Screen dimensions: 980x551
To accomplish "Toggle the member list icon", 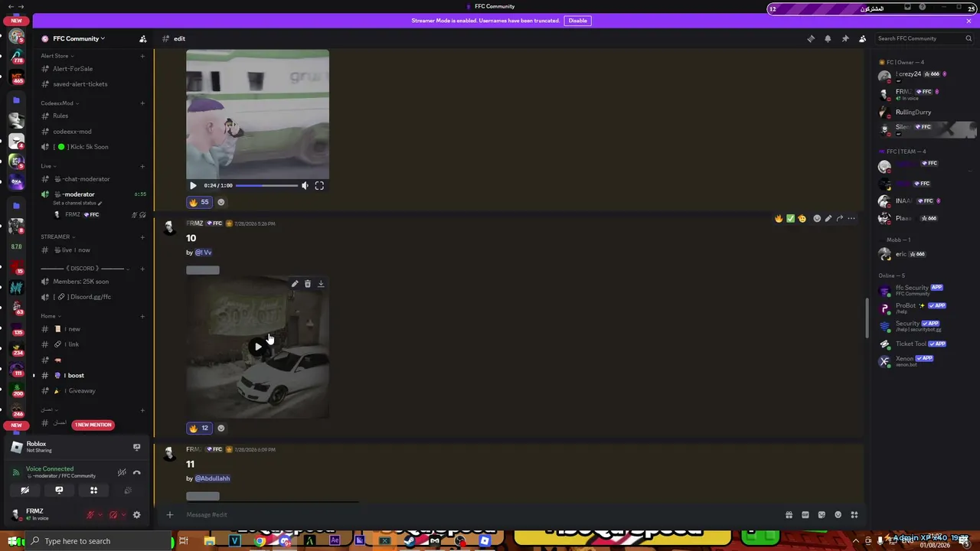I will coord(862,38).
